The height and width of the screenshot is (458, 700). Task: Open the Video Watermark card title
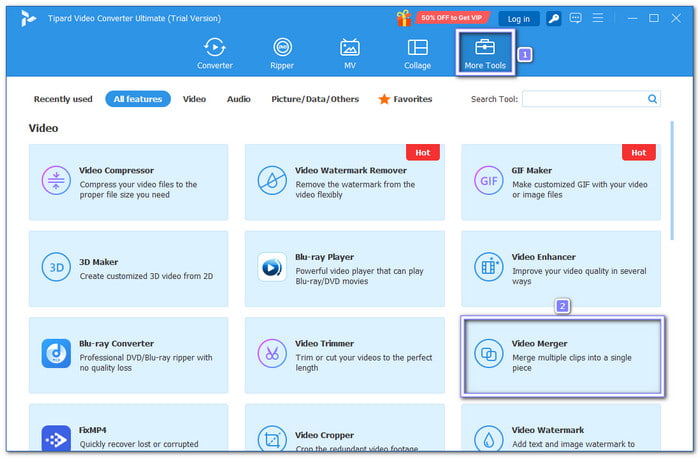[548, 430]
